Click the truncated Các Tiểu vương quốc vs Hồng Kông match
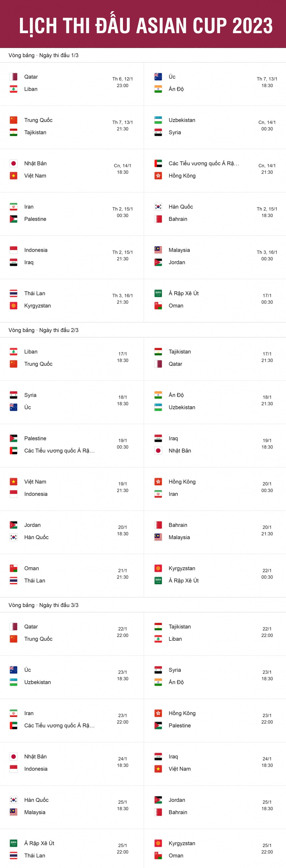Image resolution: width=286 pixels, height=868 pixels. click(x=215, y=171)
